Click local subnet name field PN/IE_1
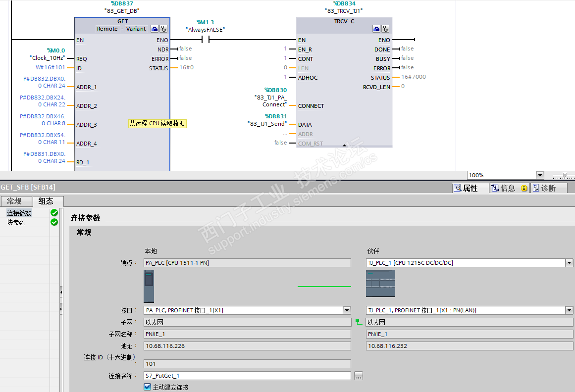This screenshot has width=575, height=392. (x=247, y=334)
